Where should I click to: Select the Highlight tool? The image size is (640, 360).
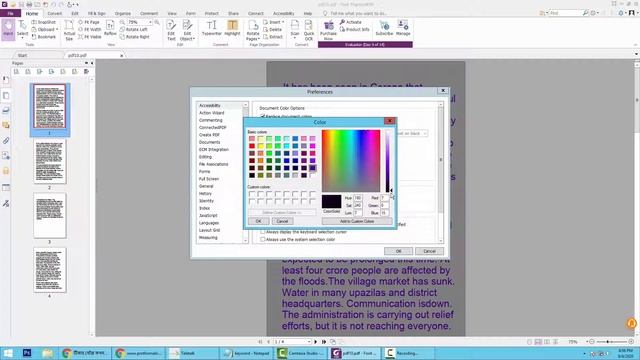pos(232,28)
